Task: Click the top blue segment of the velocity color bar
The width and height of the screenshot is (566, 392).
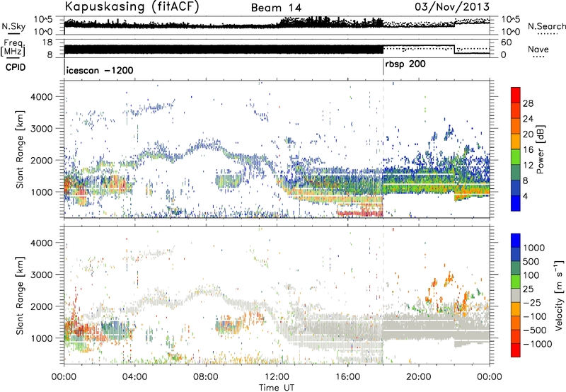Action: pos(516,241)
